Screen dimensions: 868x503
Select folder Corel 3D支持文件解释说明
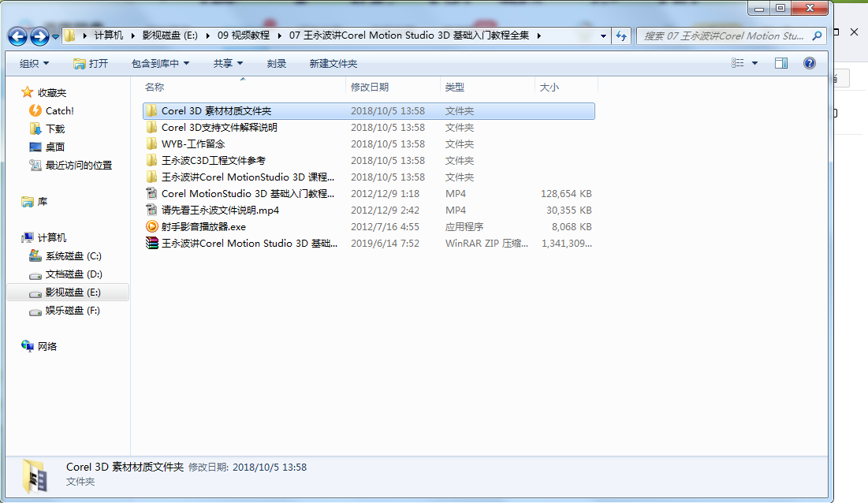click(x=369, y=127)
